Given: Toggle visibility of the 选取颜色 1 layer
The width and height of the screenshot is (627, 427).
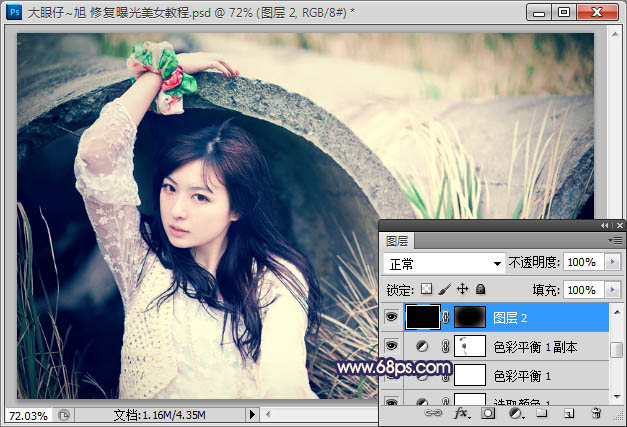Looking at the screenshot, I should point(391,401).
